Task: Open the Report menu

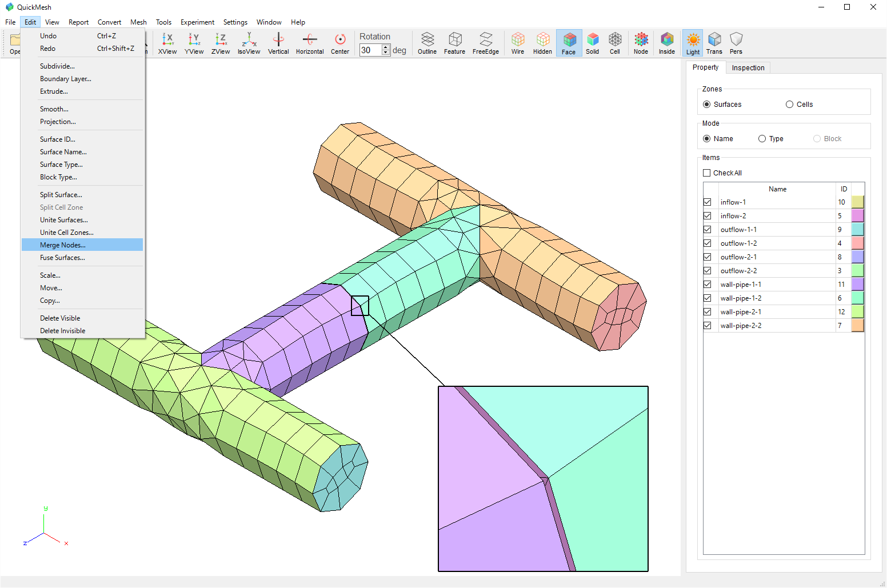Action: tap(78, 22)
